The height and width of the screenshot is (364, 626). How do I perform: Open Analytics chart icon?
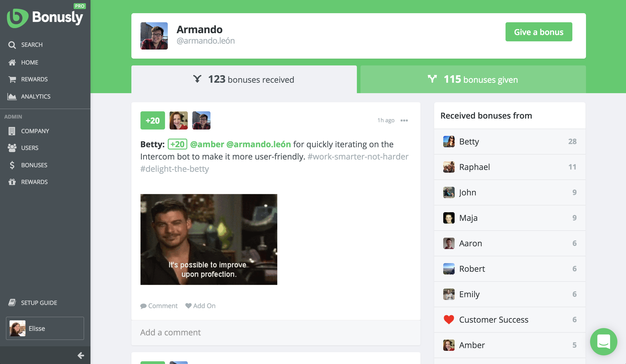(12, 96)
